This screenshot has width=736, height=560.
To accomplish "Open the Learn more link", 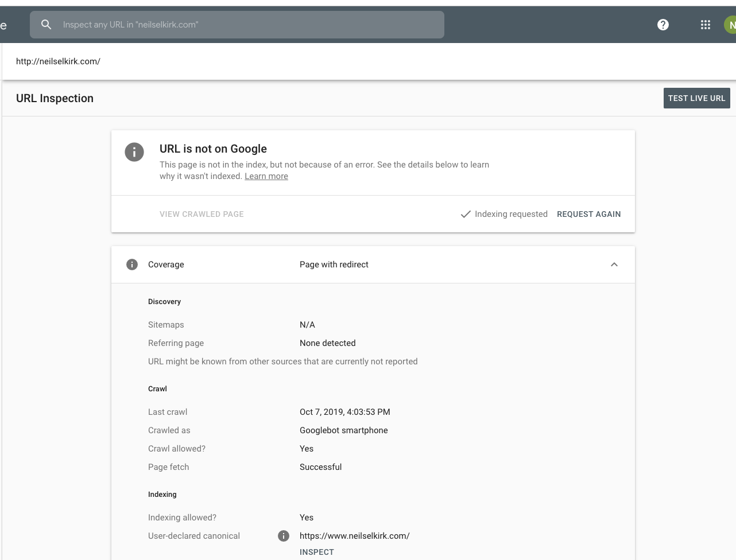I will 266,176.
